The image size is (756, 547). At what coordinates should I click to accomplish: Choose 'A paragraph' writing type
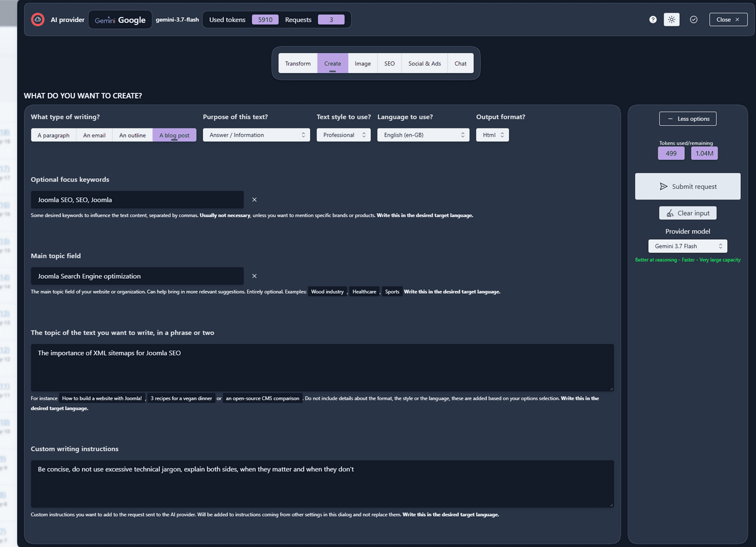(54, 135)
